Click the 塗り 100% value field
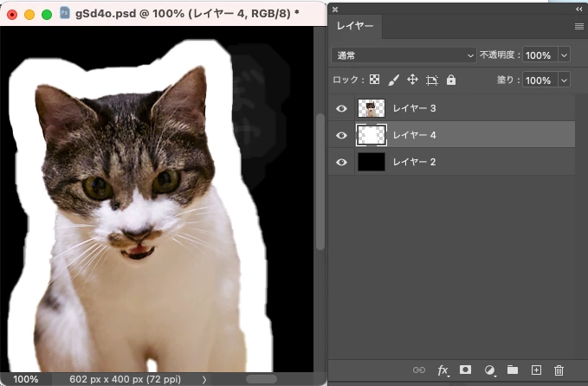 tap(540, 80)
